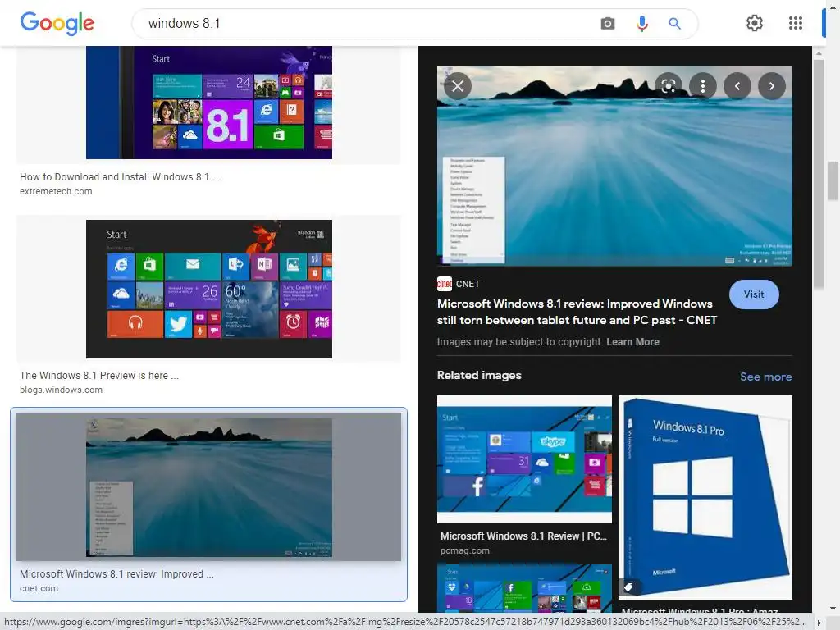
Task: Click the page scrollbar down arrow
Action: (833, 609)
